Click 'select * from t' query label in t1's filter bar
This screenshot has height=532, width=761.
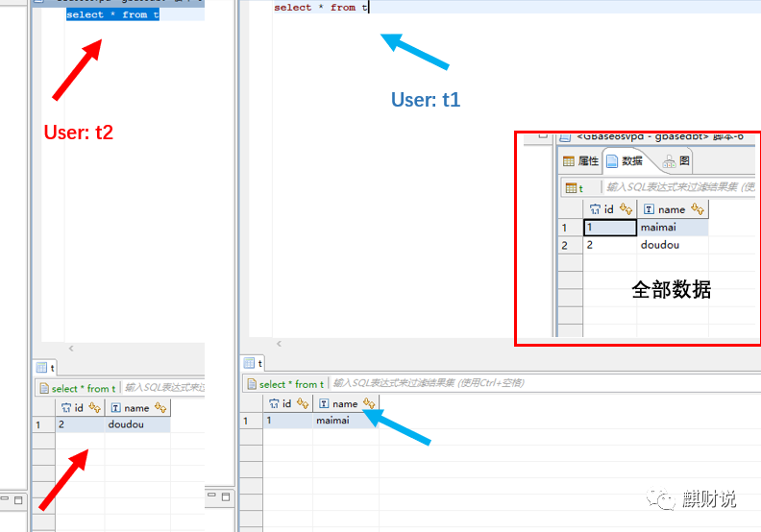(x=291, y=384)
